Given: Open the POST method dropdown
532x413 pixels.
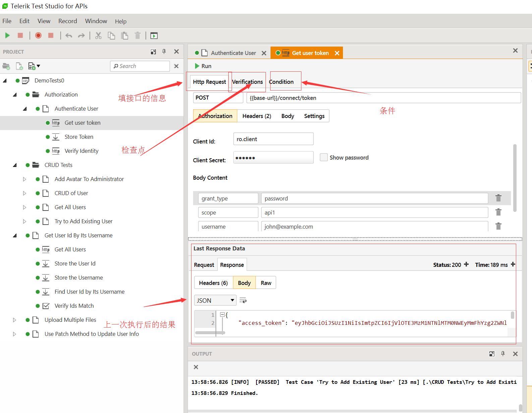Looking at the screenshot, I should pyautogui.click(x=218, y=98).
